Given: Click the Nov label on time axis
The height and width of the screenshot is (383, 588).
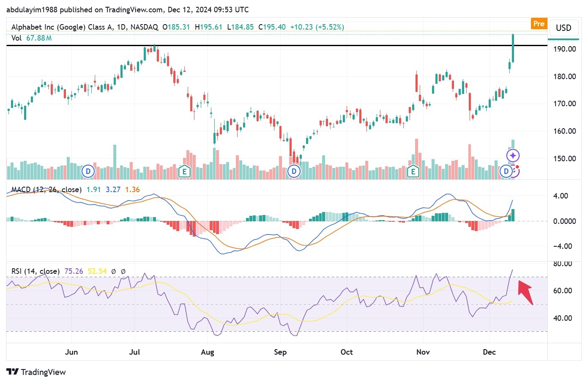Looking at the screenshot, I should (x=423, y=352).
